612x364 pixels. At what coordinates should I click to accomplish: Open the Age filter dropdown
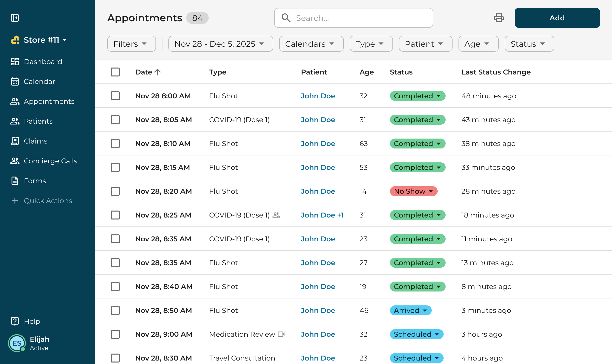478,44
